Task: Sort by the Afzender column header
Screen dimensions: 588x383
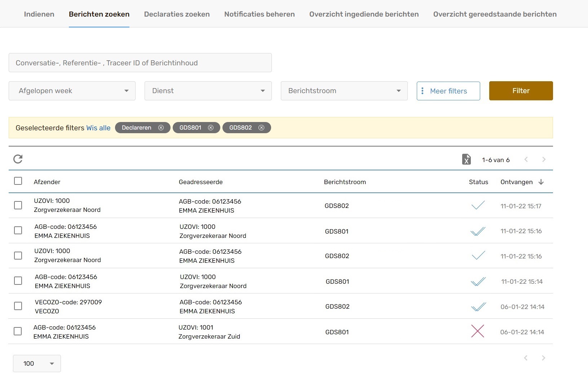Action: click(x=47, y=182)
